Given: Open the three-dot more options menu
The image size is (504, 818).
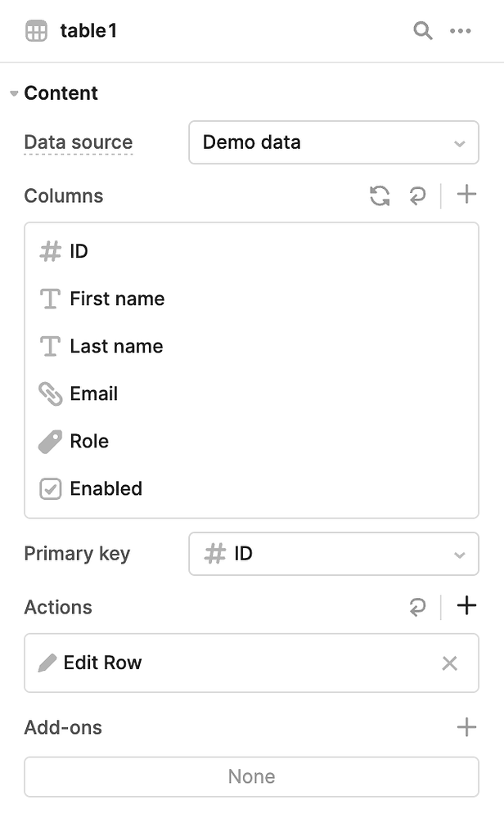Looking at the screenshot, I should point(461,31).
